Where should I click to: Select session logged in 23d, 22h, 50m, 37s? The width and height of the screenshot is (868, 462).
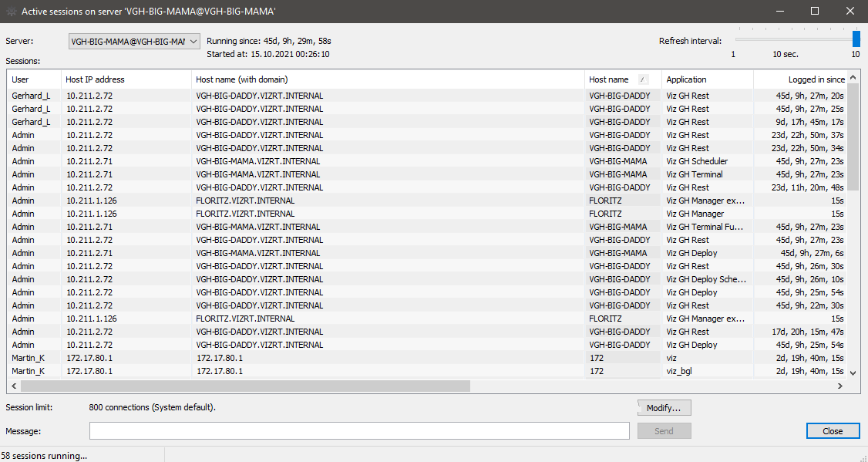[x=427, y=135]
